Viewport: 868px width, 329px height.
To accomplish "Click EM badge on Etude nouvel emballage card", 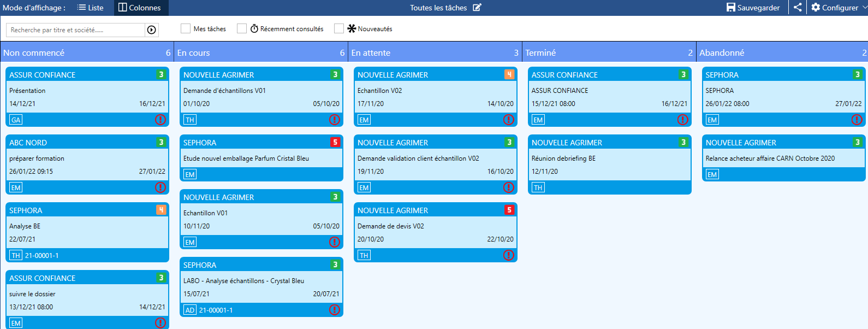I will click(190, 174).
